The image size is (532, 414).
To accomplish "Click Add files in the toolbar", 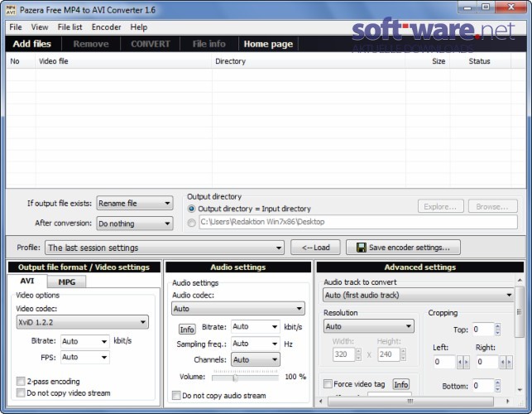I will pos(32,44).
